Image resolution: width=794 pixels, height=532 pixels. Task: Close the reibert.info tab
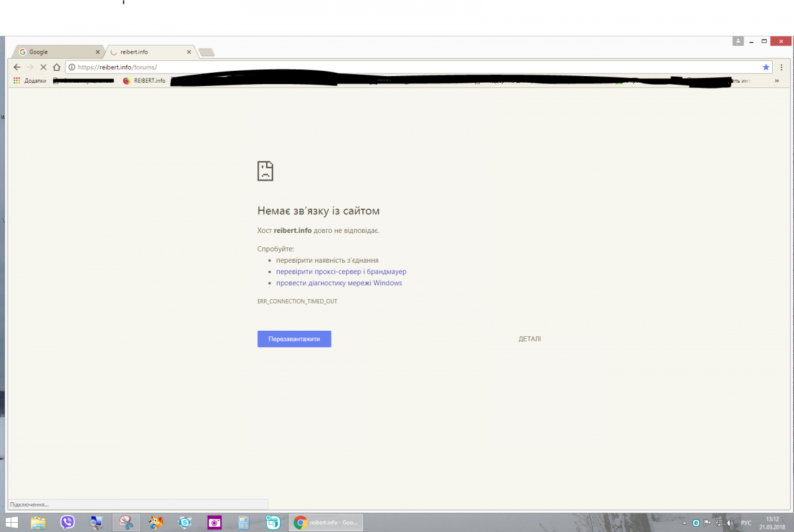(x=189, y=52)
